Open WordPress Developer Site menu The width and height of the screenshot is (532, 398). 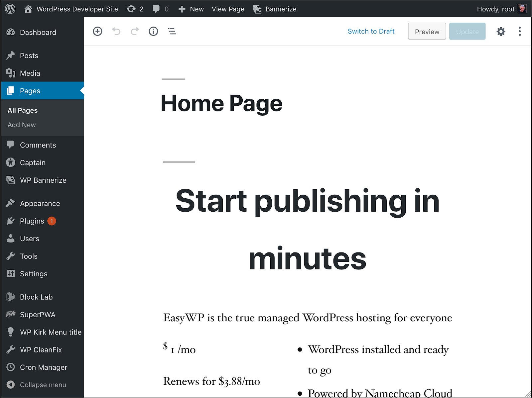coord(71,9)
